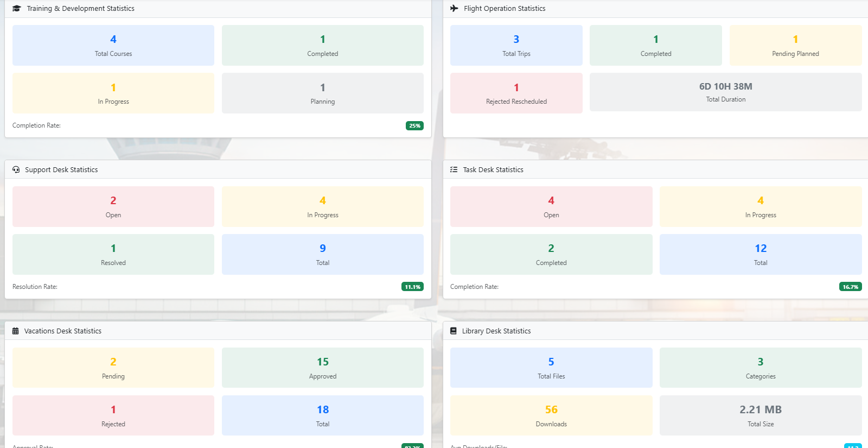Click the headset Support Desk icon

tap(16, 170)
